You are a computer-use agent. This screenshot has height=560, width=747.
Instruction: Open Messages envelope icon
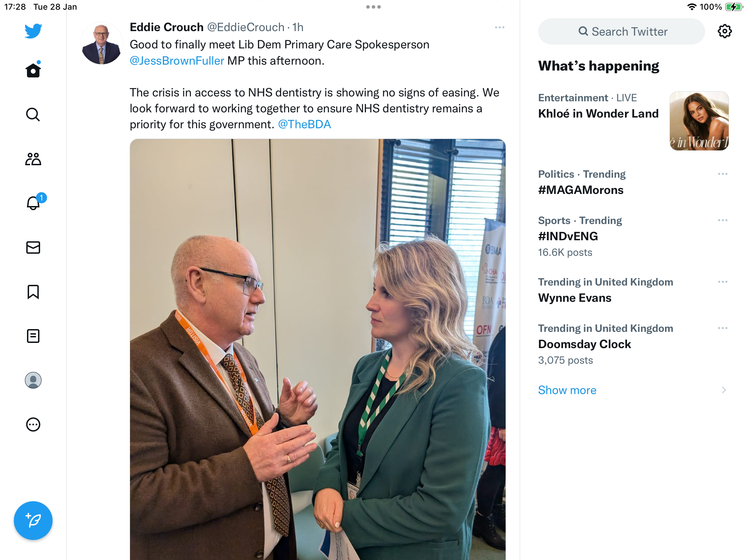pyautogui.click(x=33, y=248)
